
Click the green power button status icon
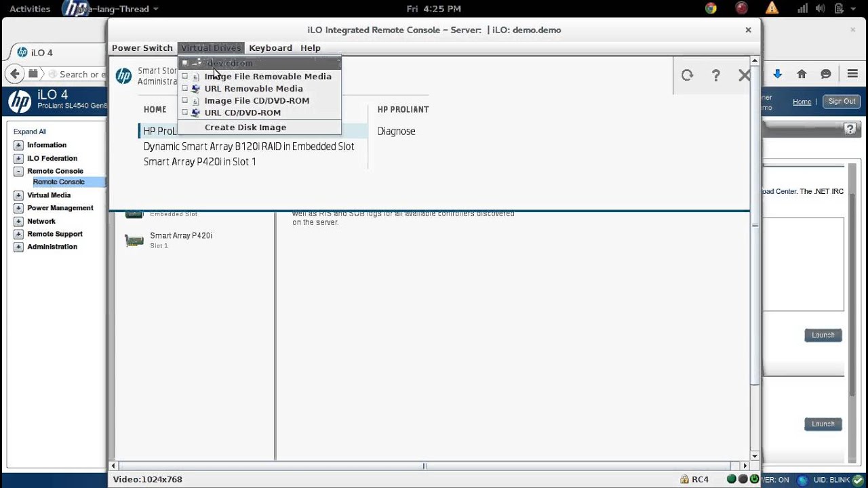point(753,479)
